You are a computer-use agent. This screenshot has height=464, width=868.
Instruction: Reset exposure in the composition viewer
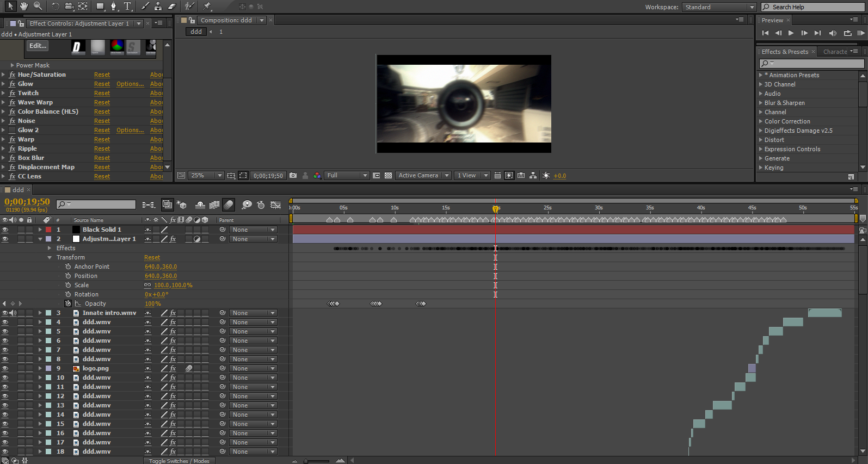pos(546,176)
